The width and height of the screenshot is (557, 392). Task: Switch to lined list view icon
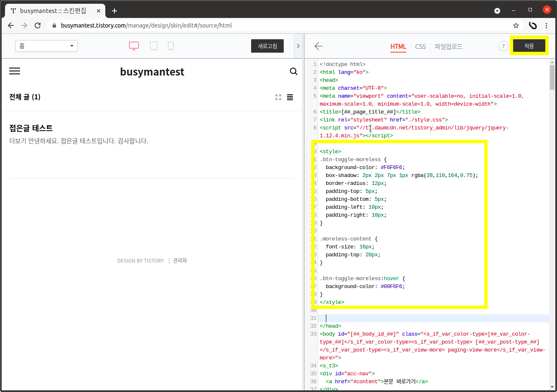pyautogui.click(x=290, y=97)
